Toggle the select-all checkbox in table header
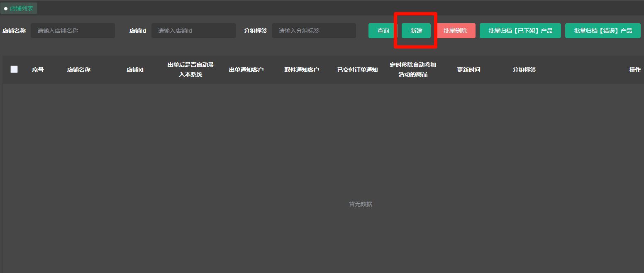The image size is (644, 273). 14,69
